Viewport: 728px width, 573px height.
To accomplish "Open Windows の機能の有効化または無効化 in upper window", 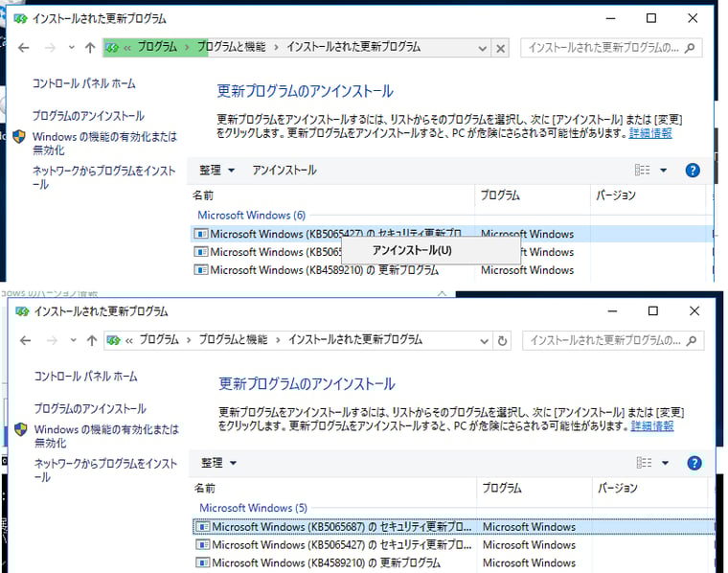I will click(x=104, y=144).
